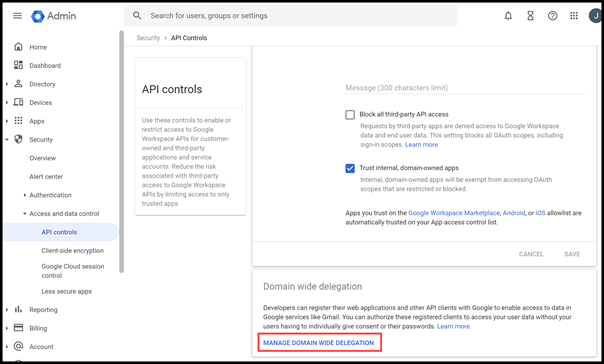604x364 pixels.
Task: Click Security in the breadcrumb
Action: [x=148, y=38]
